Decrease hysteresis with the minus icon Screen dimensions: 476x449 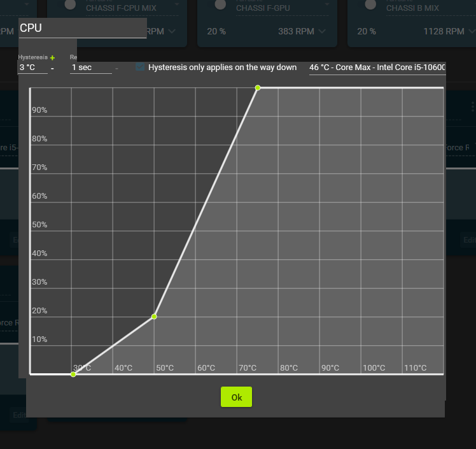(x=53, y=69)
